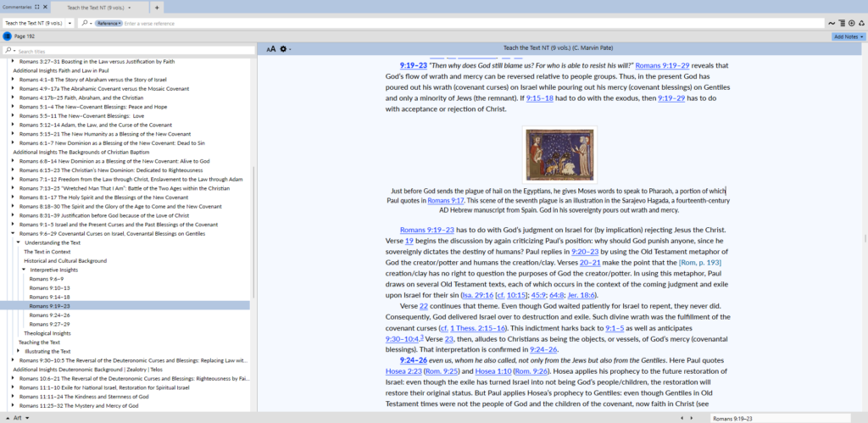The image size is (868, 423).
Task: Open Additional Insights Deuteronomic Background entry
Action: pyautogui.click(x=88, y=370)
